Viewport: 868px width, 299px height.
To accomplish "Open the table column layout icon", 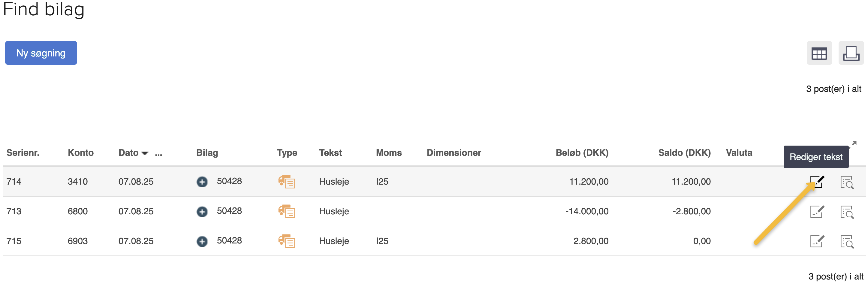I will tap(819, 53).
